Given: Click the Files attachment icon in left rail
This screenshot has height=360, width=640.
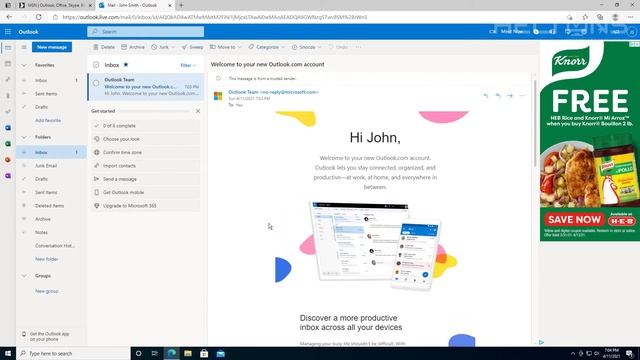Looking at the screenshot, I should point(8,96).
